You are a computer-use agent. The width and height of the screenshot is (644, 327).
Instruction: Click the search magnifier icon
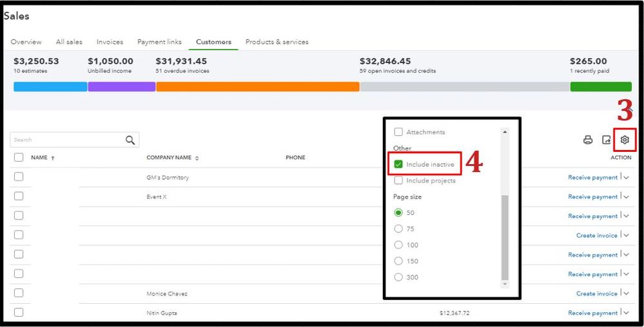[x=130, y=140]
